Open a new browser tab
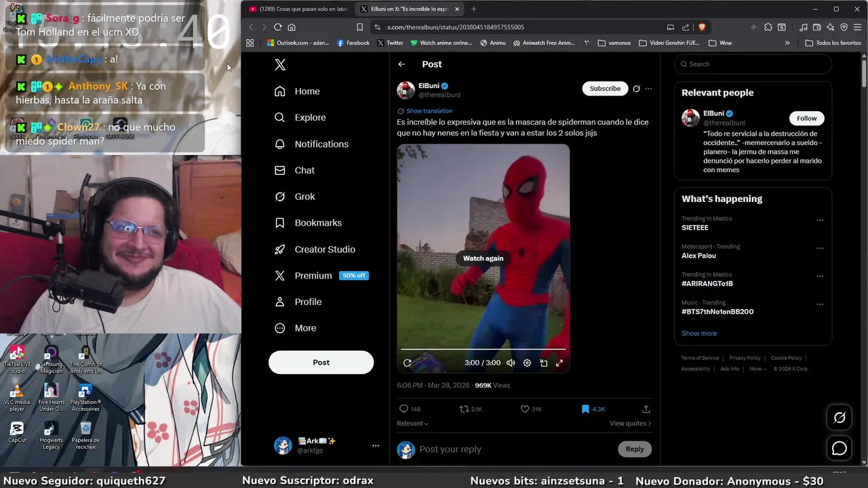This screenshot has height=488, width=868. (x=473, y=9)
